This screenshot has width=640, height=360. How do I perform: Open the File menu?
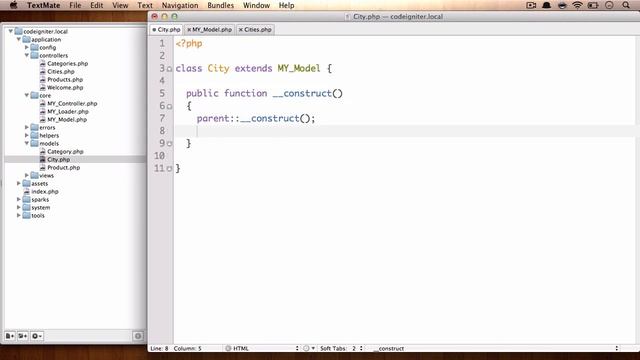coord(75,5)
